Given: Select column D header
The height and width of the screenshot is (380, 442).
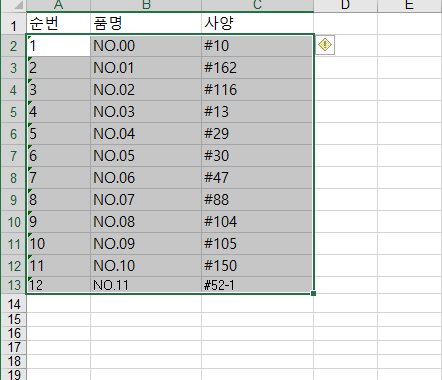Looking at the screenshot, I should [x=345, y=5].
